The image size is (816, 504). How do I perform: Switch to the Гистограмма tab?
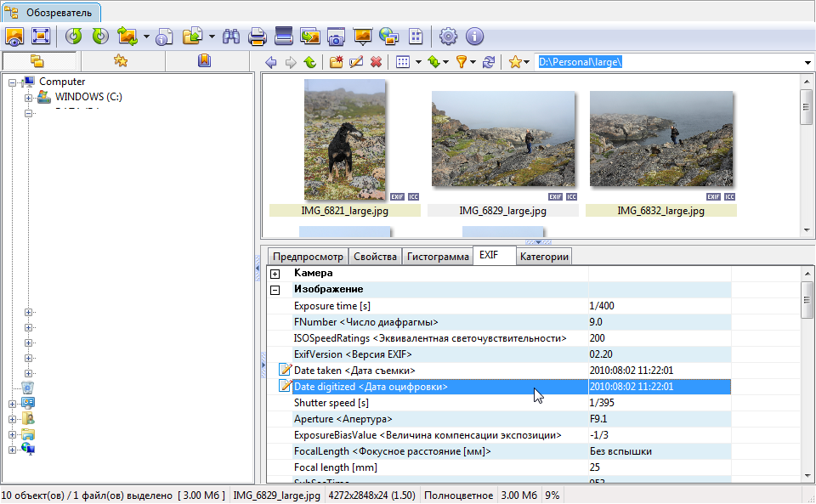[437, 257]
